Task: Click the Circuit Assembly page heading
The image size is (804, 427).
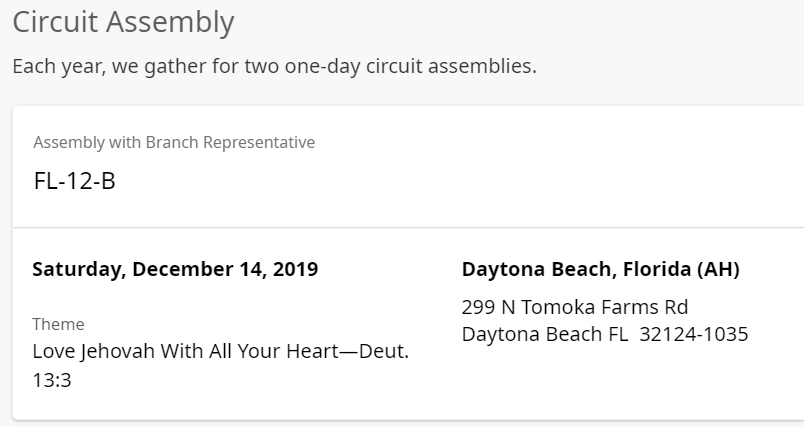Action: pos(123,22)
